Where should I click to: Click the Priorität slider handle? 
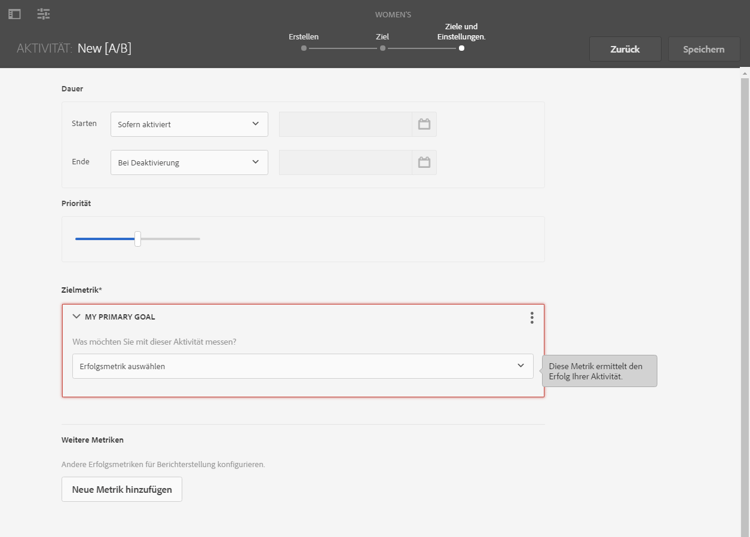(138, 239)
